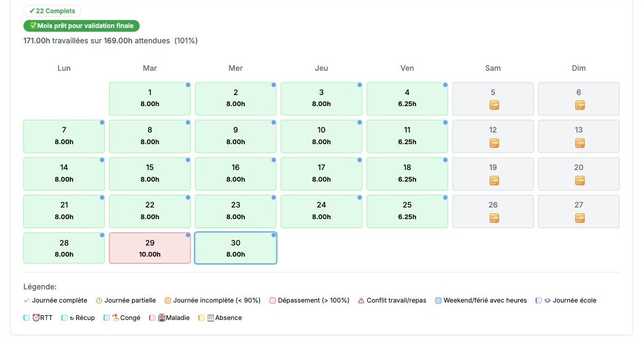Open day 2 with 8.00h

tap(236, 99)
